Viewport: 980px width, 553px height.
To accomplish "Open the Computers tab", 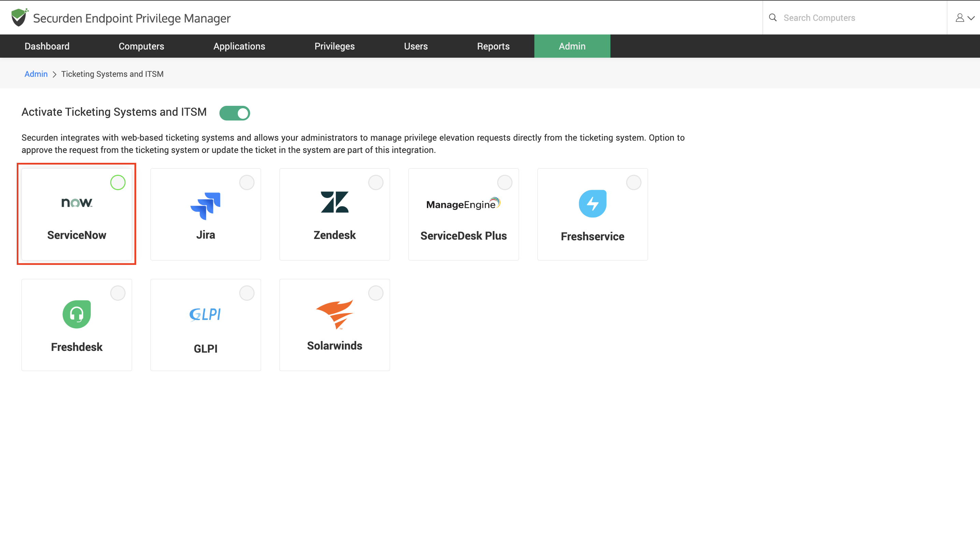I will (141, 46).
